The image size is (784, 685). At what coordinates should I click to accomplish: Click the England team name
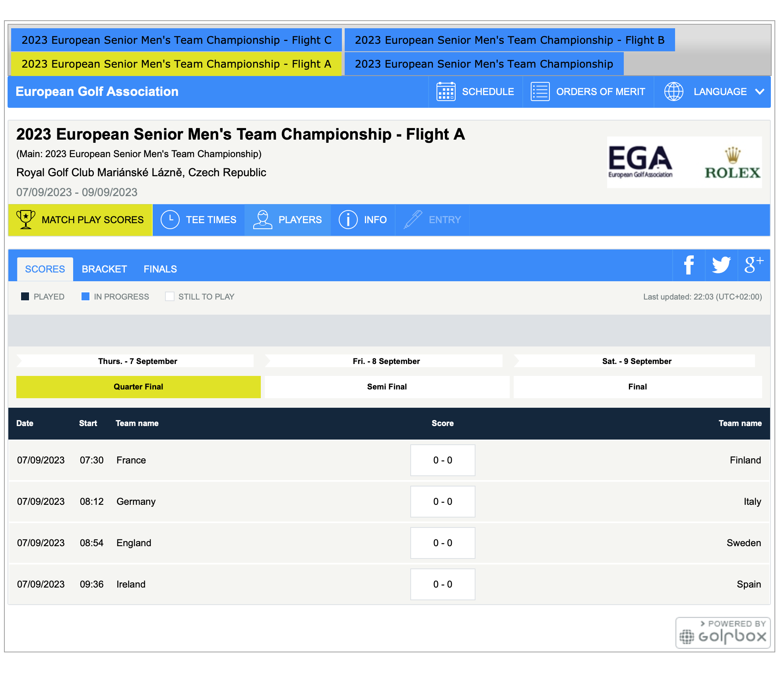(x=134, y=543)
